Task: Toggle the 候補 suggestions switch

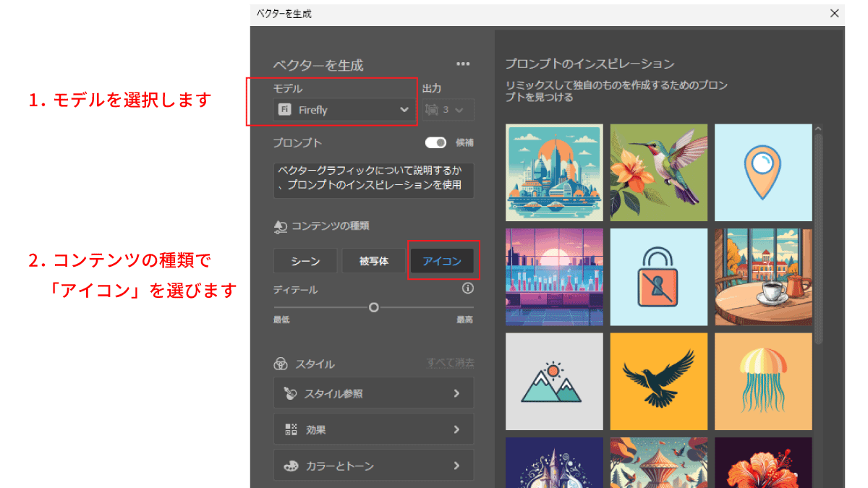Action: pyautogui.click(x=436, y=143)
